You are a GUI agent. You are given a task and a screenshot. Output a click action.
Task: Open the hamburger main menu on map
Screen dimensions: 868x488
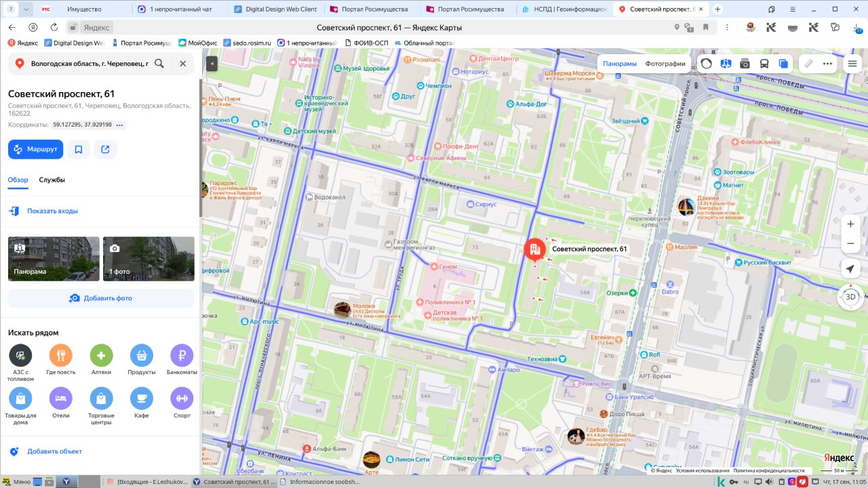coord(852,64)
